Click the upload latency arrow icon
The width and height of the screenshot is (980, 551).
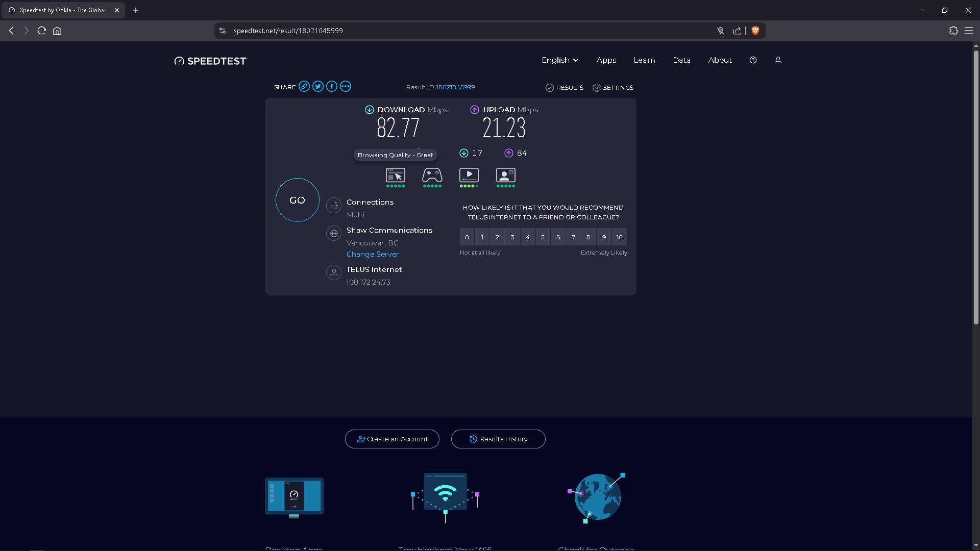pos(509,153)
